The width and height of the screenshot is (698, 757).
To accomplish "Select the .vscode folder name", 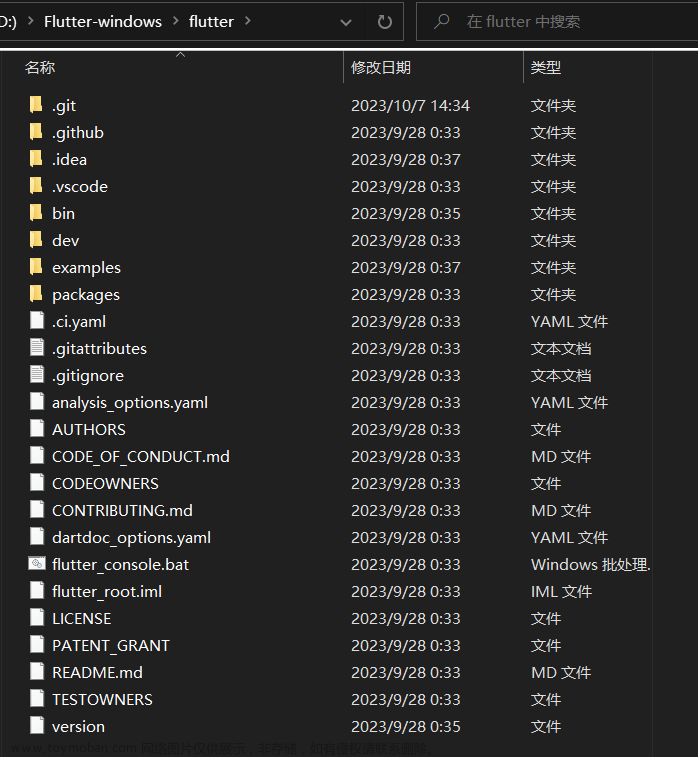I will coord(80,187).
